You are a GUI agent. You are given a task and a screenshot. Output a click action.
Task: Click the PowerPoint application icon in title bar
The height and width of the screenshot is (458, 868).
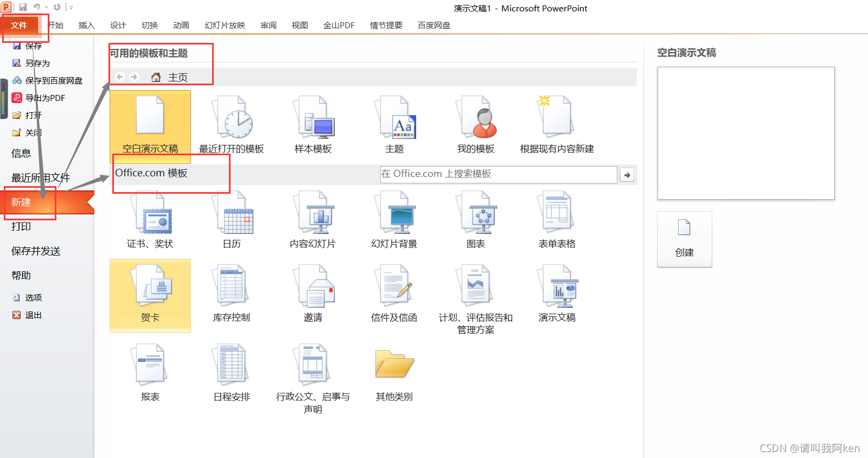(x=6, y=7)
